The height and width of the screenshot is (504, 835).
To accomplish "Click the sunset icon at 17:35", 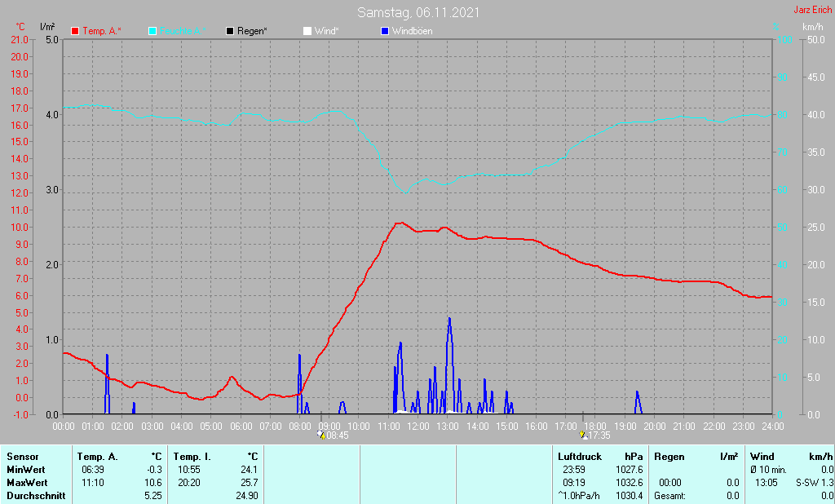I will tap(583, 435).
